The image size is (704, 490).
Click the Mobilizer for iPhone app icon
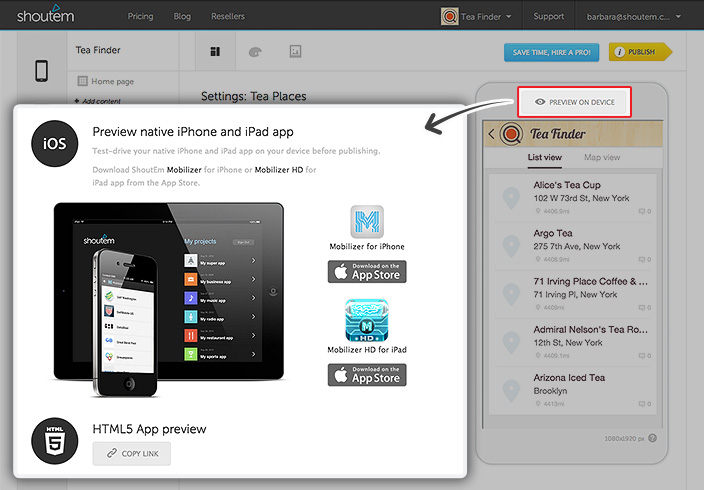(367, 221)
